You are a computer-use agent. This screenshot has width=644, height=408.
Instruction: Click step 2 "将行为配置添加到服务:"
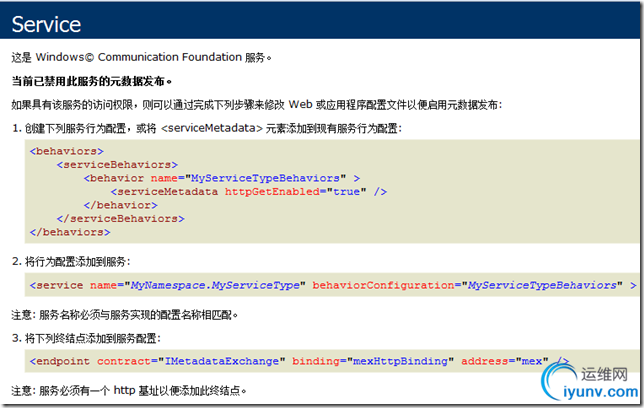71,262
